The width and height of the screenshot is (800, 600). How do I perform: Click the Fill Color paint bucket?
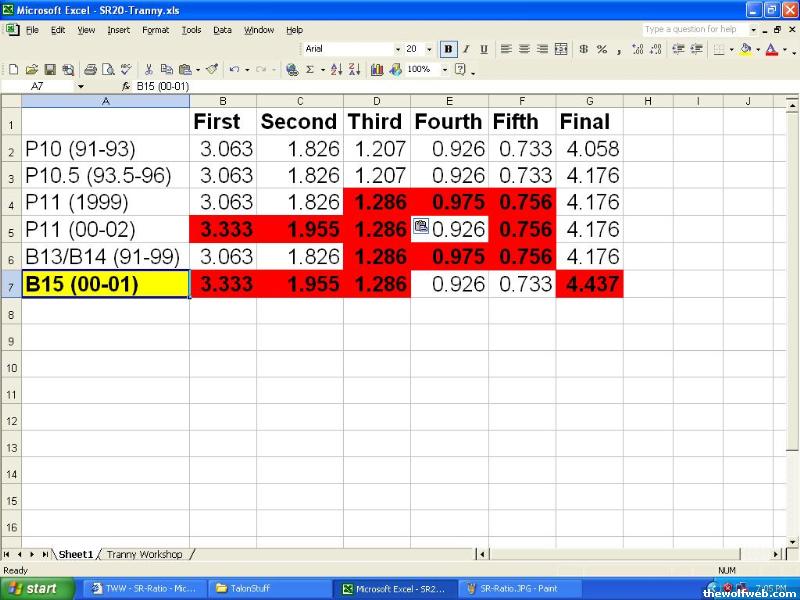745,49
